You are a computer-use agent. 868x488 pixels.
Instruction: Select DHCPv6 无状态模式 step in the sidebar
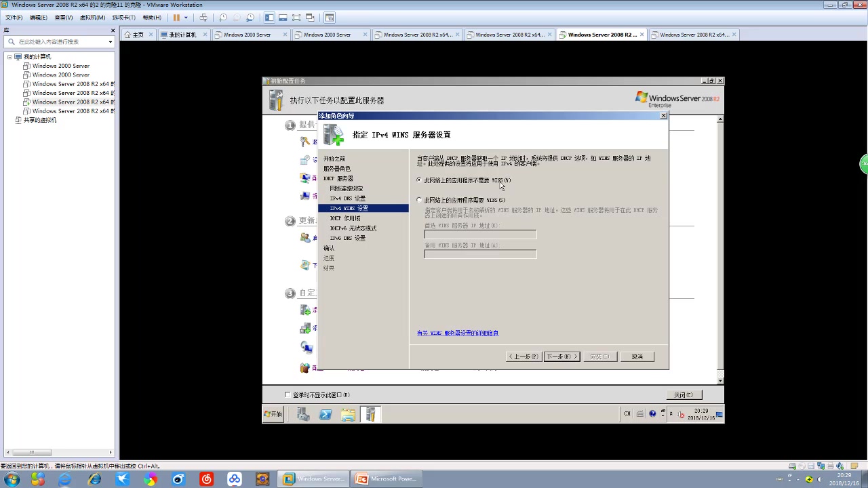(x=353, y=228)
